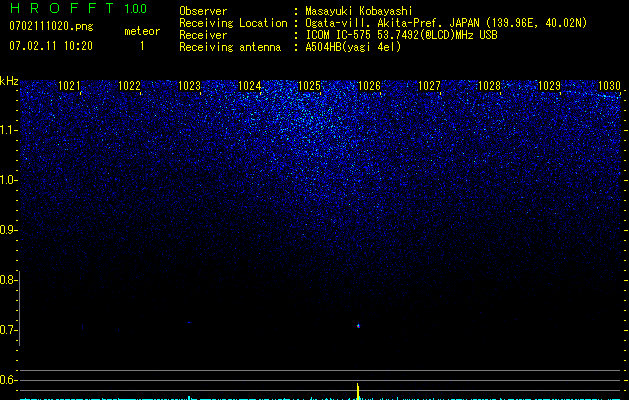Click the 0.9 kHz axis label

tap(8, 230)
